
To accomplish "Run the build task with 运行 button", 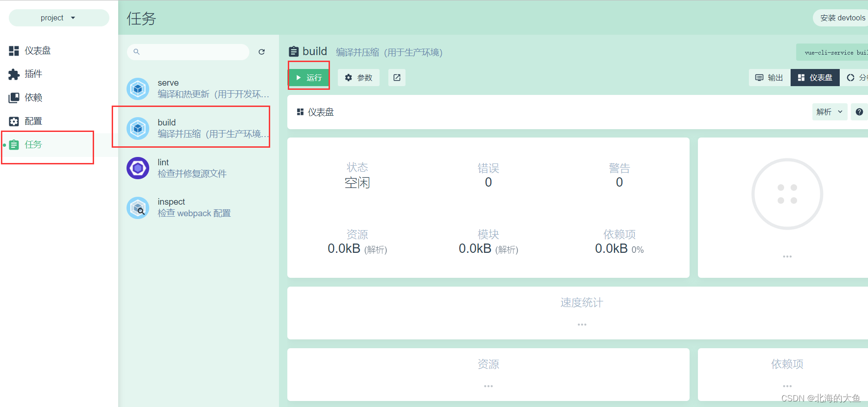I will pyautogui.click(x=309, y=78).
